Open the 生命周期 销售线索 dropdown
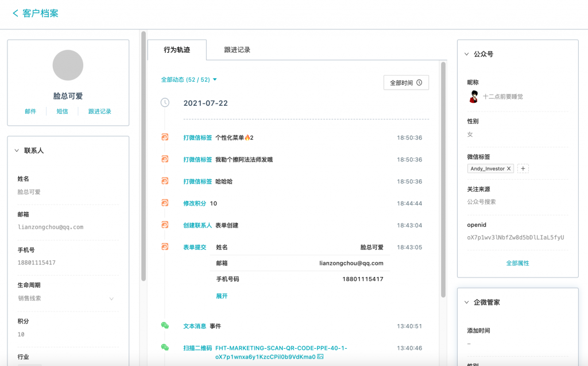Image resolution: width=588 pixels, height=366 pixels. pyautogui.click(x=67, y=298)
